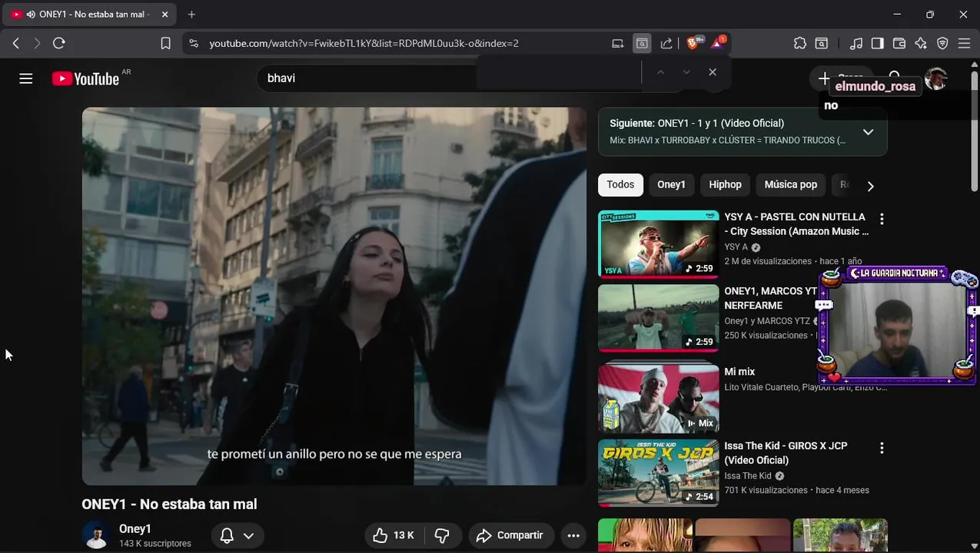This screenshot has height=553, width=980.
Task: Open the Oney1 channel name link
Action: (135, 528)
